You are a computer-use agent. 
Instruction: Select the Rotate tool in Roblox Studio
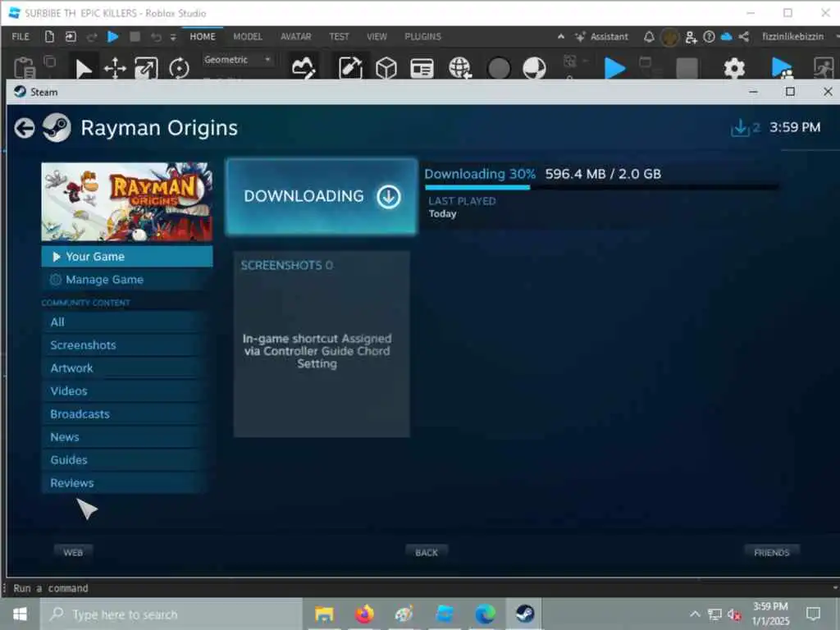179,69
